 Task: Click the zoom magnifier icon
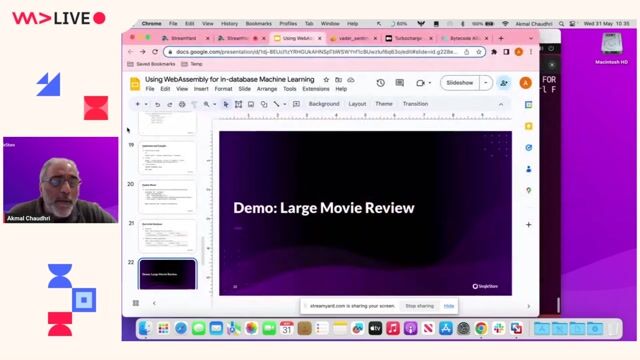point(207,104)
